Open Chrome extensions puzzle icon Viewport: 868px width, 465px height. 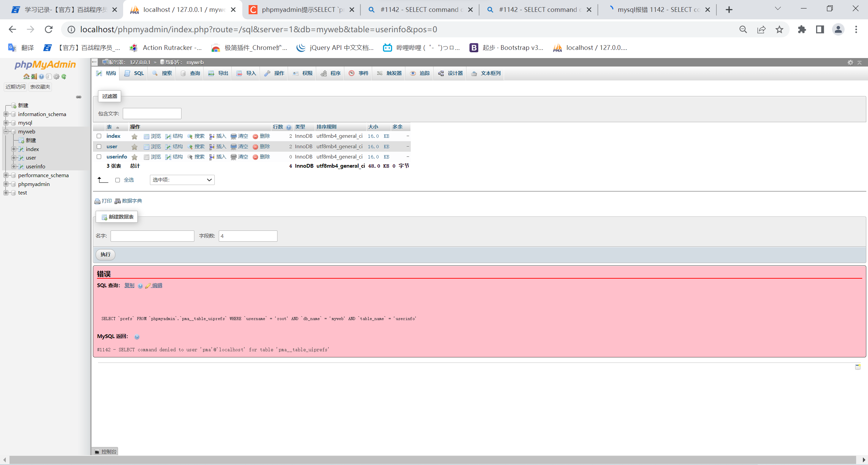(x=802, y=30)
